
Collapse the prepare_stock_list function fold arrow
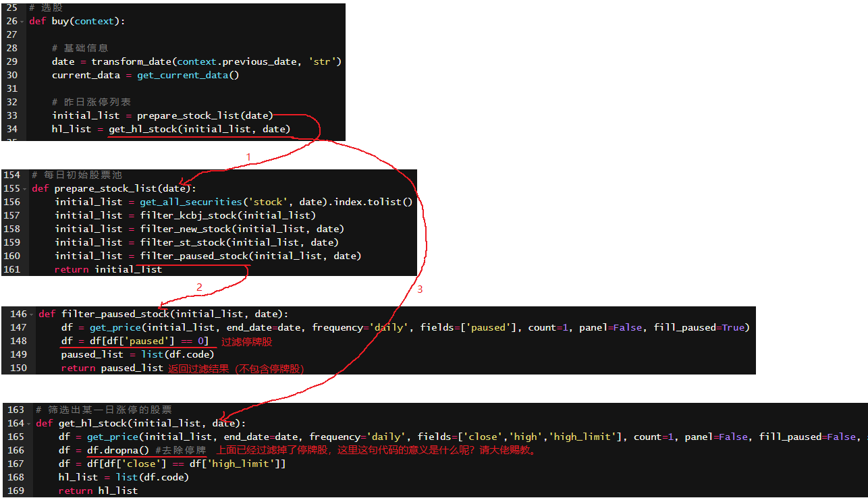(x=25, y=189)
